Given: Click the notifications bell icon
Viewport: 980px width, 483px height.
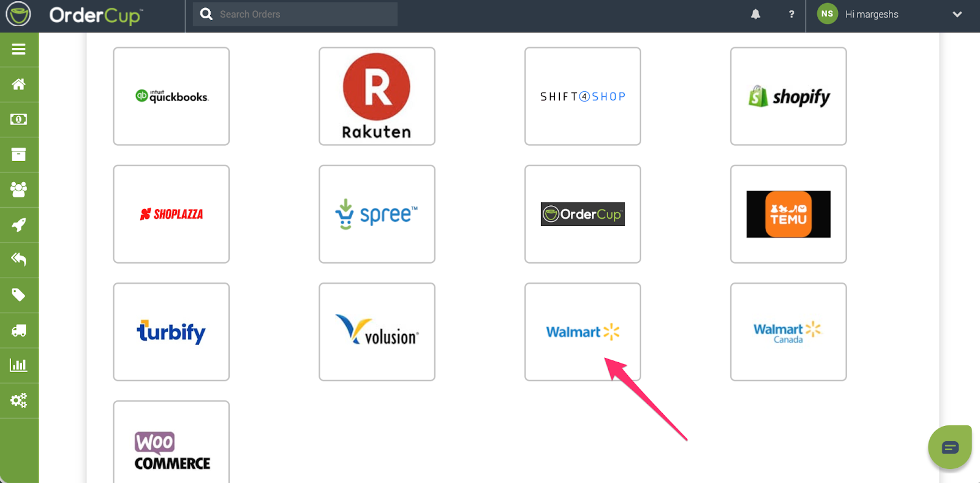Looking at the screenshot, I should [x=755, y=14].
